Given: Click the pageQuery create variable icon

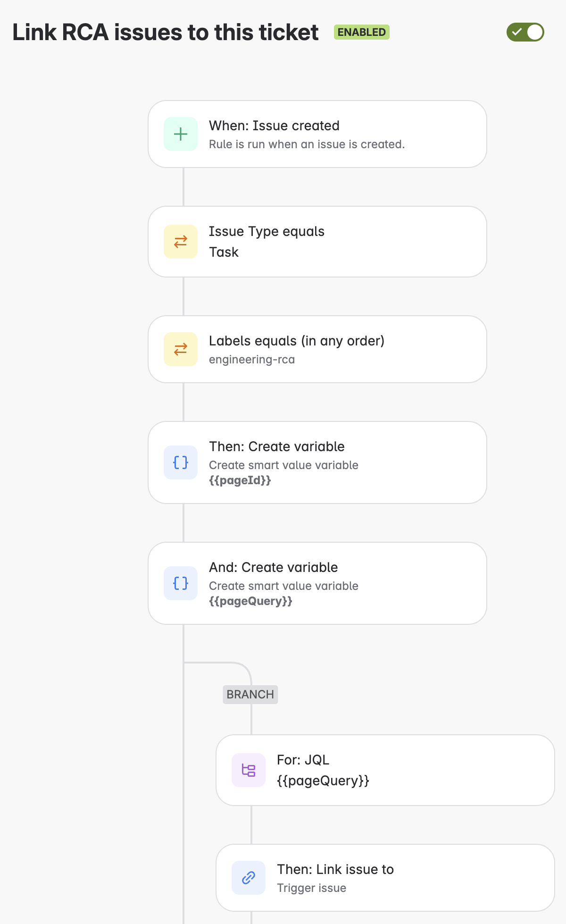Looking at the screenshot, I should (x=180, y=583).
